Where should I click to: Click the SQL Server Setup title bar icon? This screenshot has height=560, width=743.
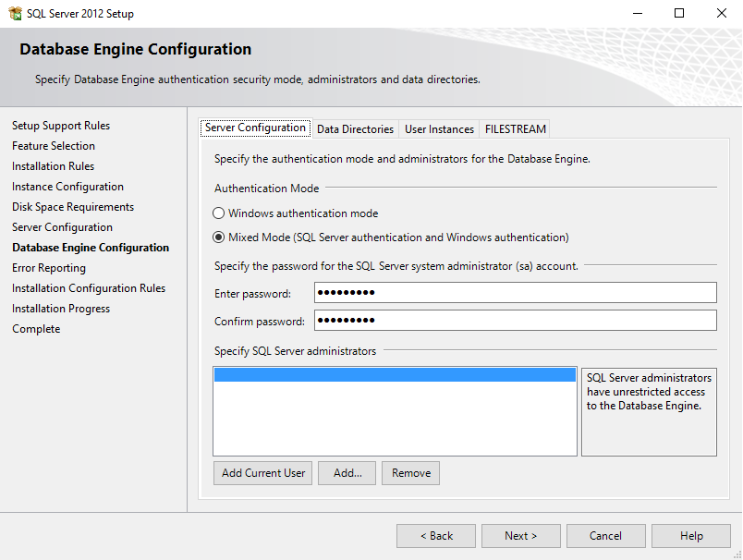coord(15,14)
